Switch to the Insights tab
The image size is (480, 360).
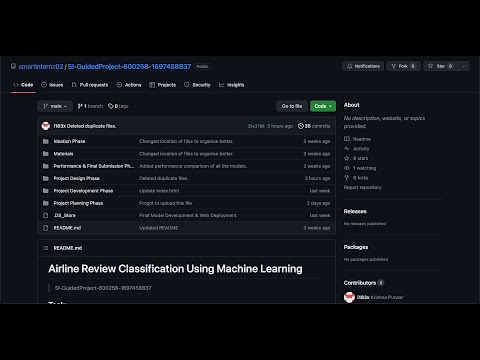[231, 85]
